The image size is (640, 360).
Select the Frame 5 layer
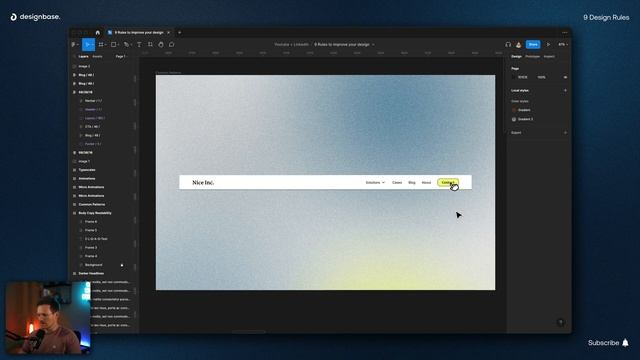[91, 231]
